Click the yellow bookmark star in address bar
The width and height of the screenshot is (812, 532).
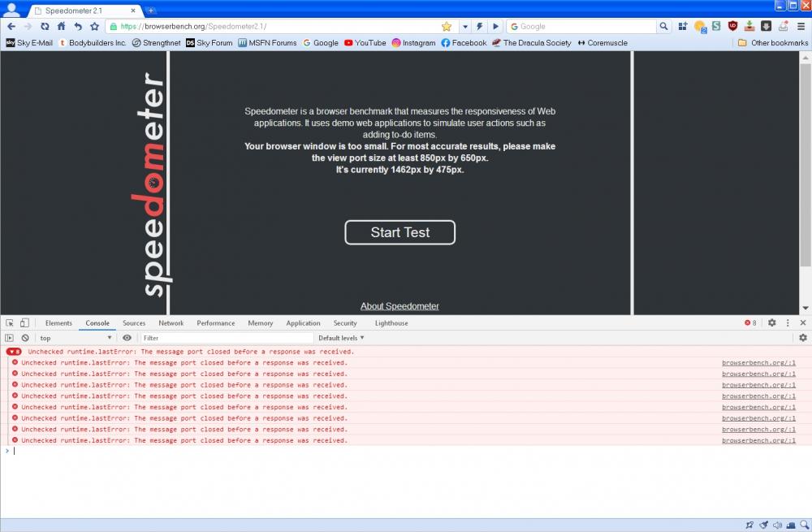coord(447,27)
